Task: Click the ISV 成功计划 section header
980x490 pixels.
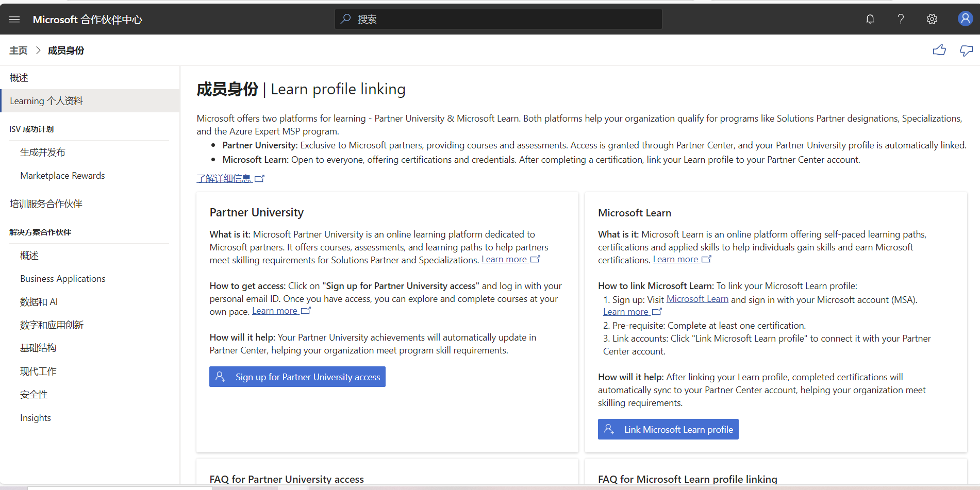Action: [31, 129]
